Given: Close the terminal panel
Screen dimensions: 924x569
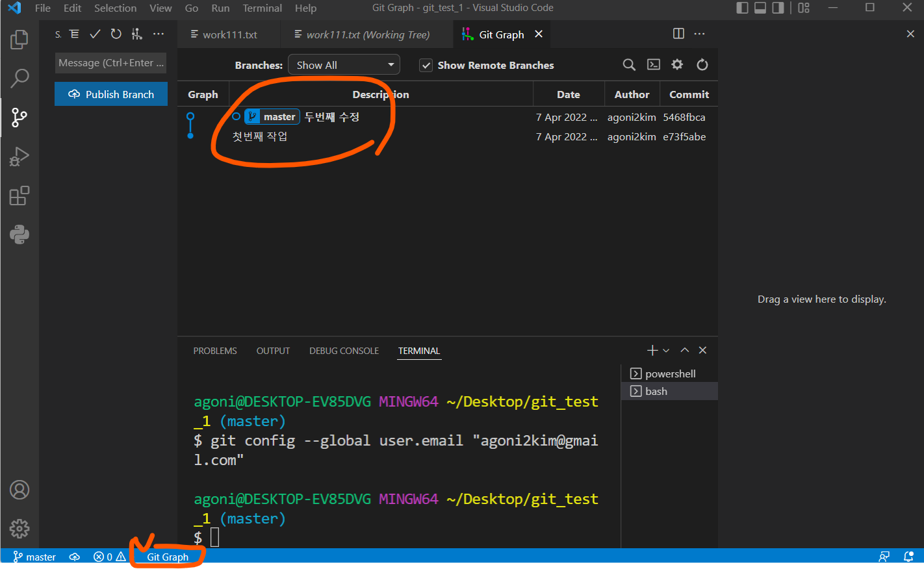Looking at the screenshot, I should (702, 350).
